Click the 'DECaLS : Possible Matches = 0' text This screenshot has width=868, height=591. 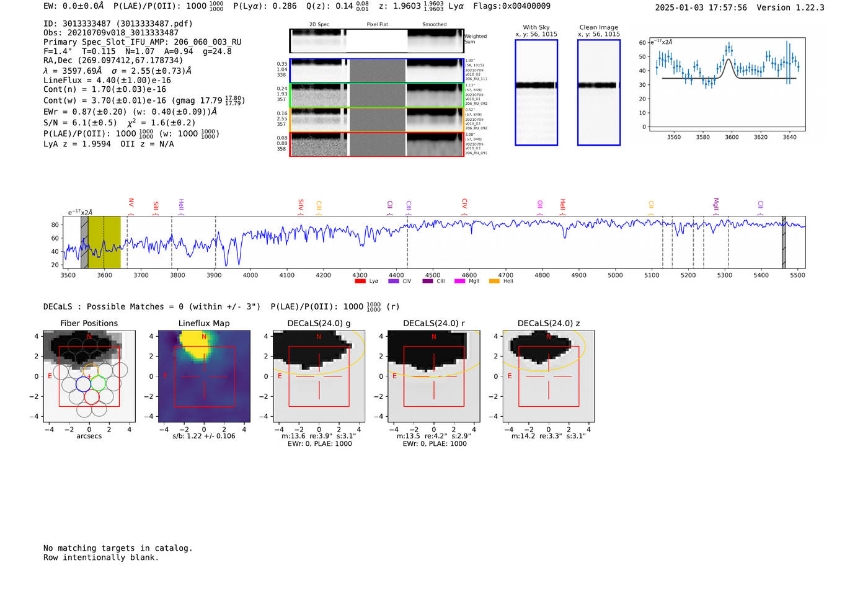point(113,307)
